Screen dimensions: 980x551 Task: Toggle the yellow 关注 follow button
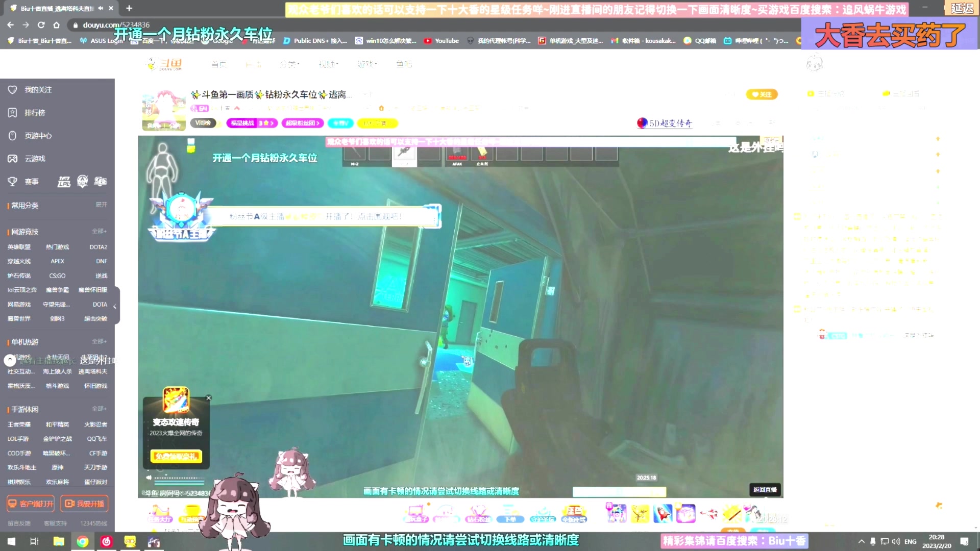tap(761, 94)
